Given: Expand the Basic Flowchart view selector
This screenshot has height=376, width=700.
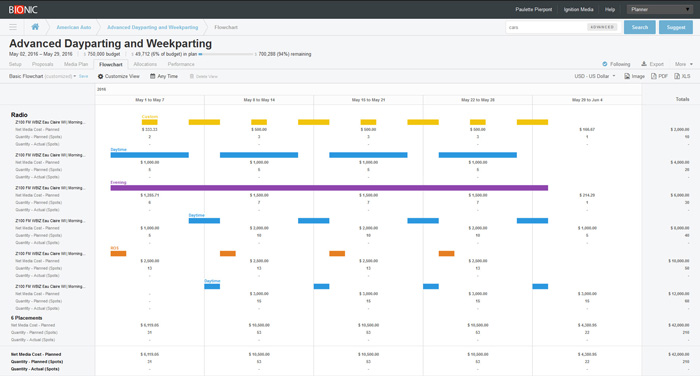Looking at the screenshot, I should coord(42,76).
